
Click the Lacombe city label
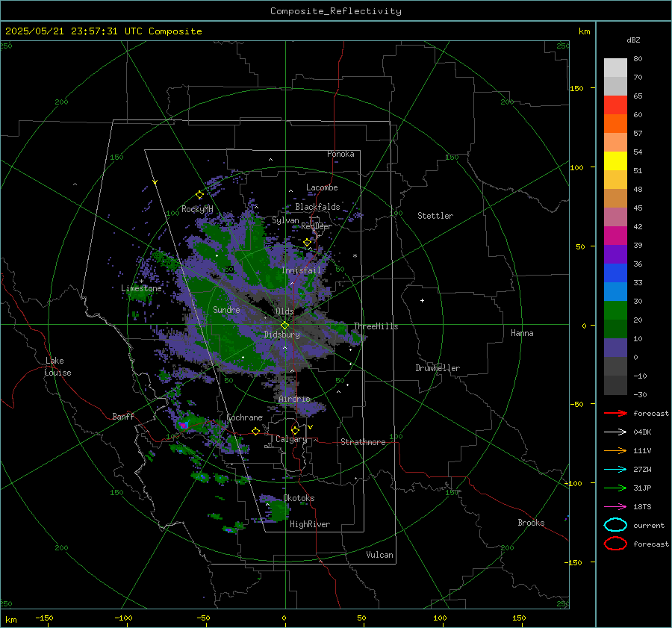322,187
